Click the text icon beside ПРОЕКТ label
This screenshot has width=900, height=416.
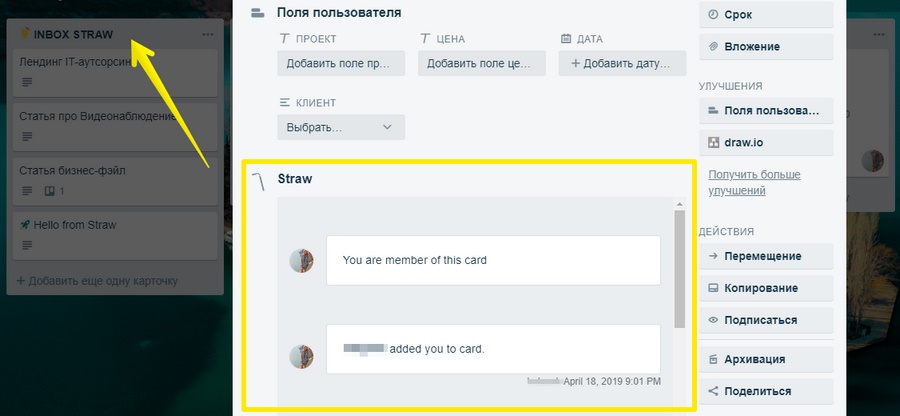tap(284, 38)
